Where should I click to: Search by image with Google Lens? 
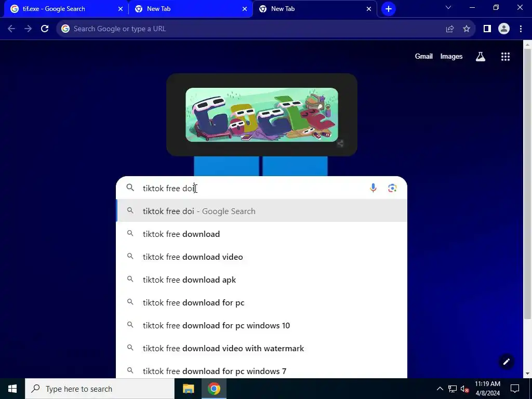393,188
